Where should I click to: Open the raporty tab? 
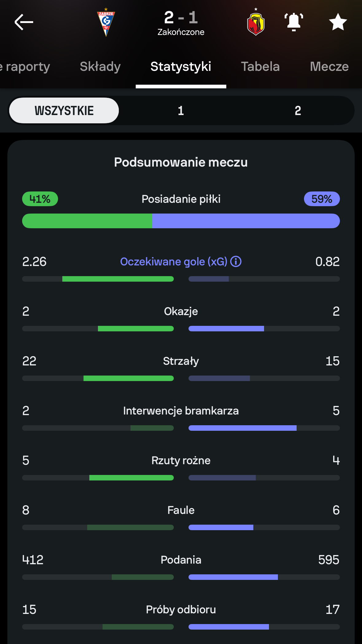(x=26, y=67)
